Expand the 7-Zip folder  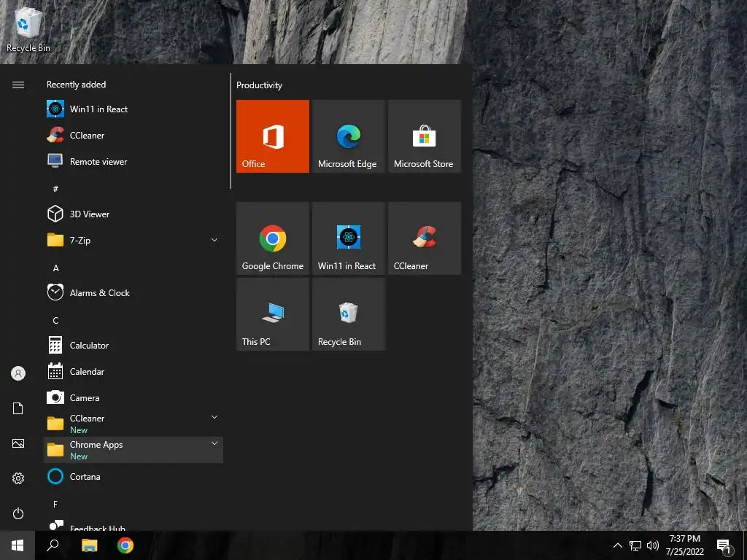[x=133, y=240]
